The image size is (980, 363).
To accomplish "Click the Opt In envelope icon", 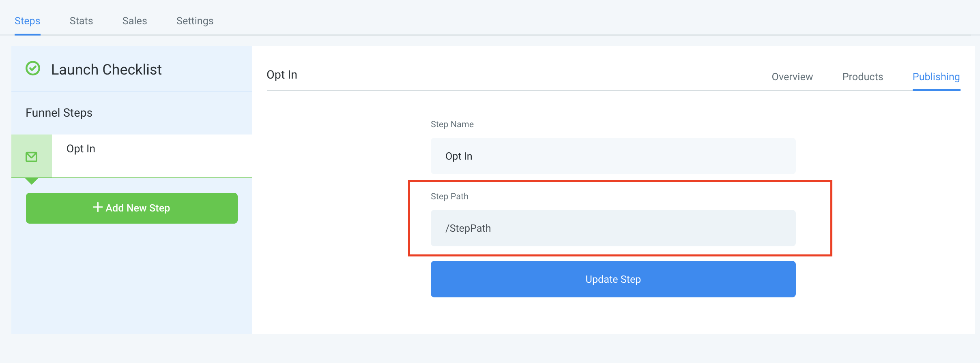I will point(32,157).
